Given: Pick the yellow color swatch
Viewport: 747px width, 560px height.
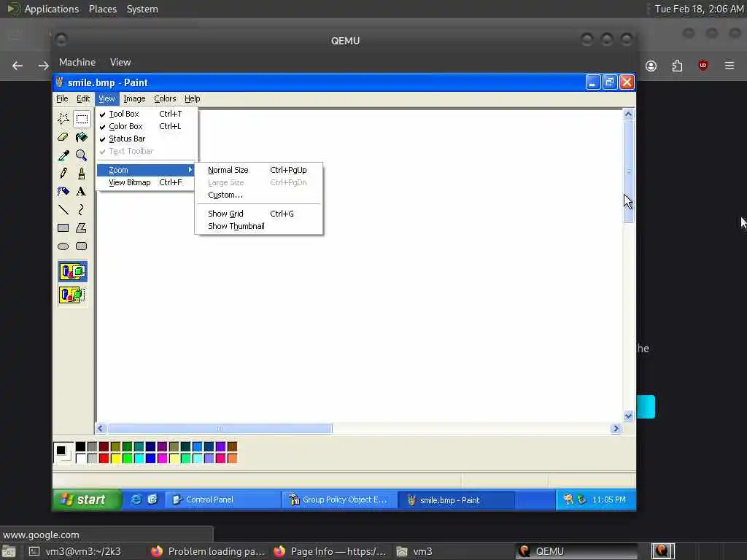Looking at the screenshot, I should click(116, 458).
